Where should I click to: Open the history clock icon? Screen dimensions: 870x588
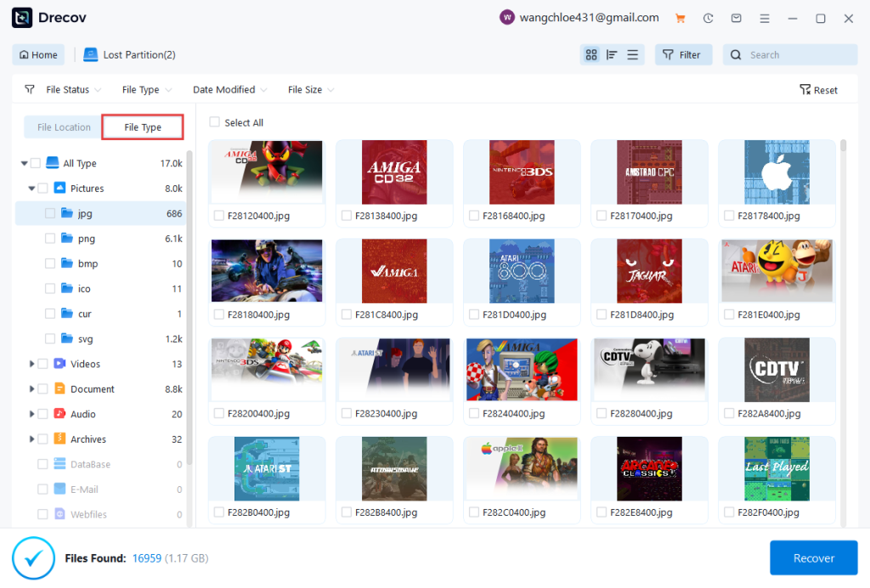click(708, 18)
